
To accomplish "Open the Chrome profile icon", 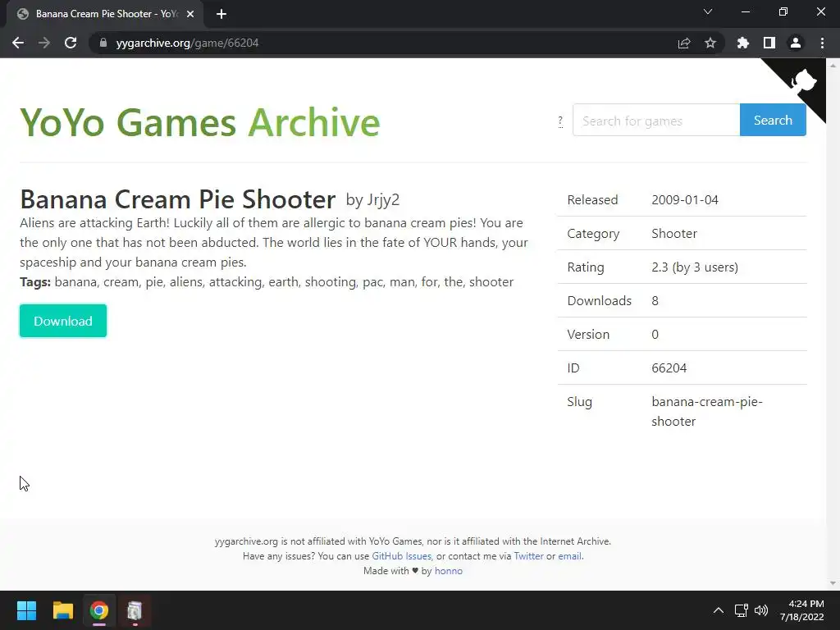I will click(x=796, y=43).
